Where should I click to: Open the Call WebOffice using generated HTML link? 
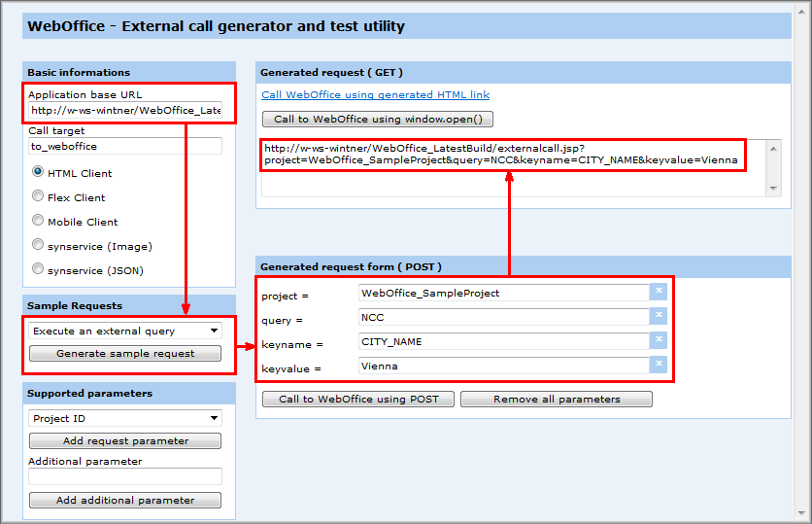tap(376, 95)
